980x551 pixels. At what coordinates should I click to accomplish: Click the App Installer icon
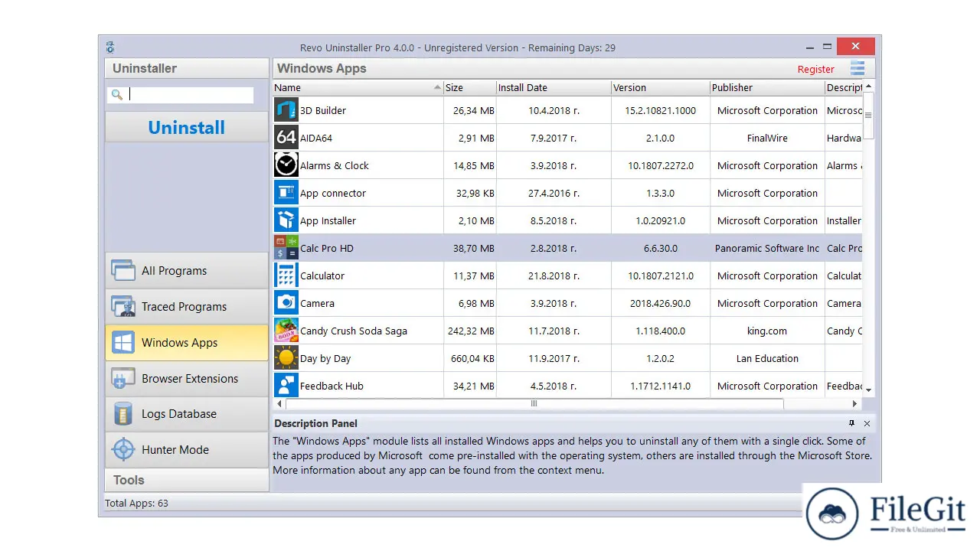(x=286, y=220)
